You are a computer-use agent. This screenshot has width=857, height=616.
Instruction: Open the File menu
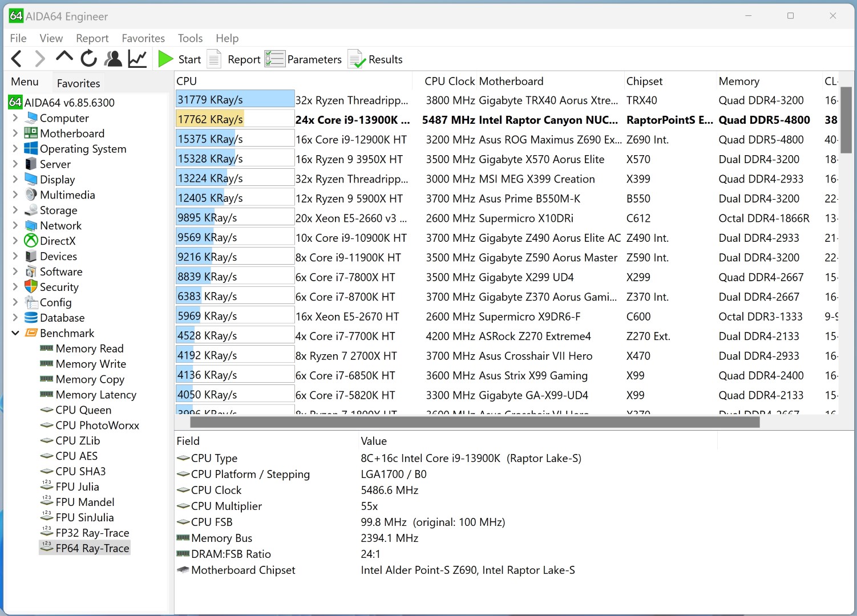point(18,38)
